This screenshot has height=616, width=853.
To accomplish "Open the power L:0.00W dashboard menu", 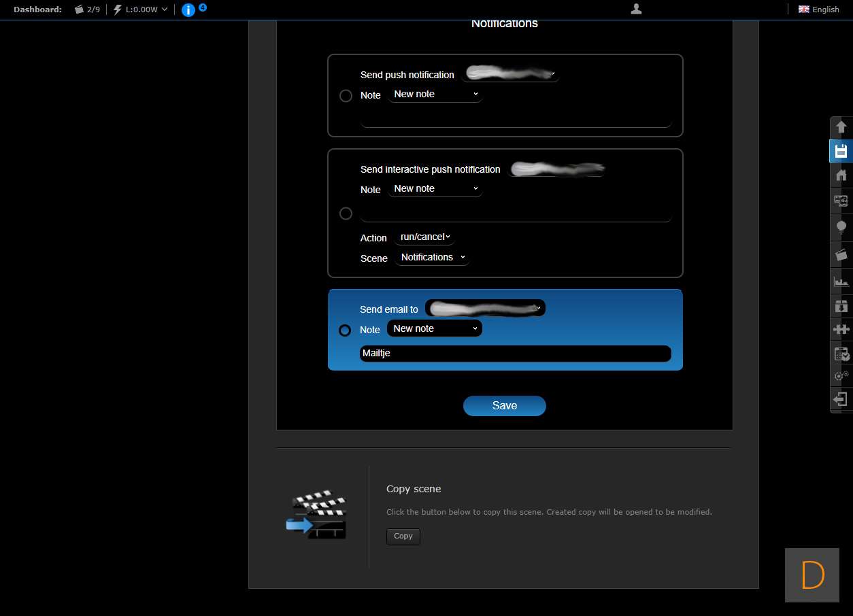I will (x=140, y=10).
